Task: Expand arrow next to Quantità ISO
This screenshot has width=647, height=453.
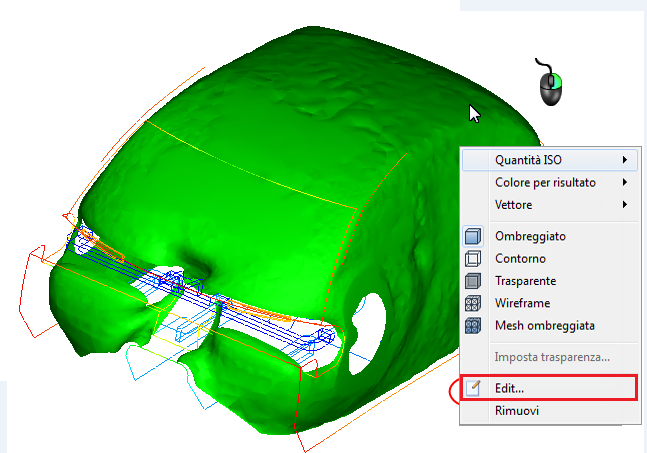Action: click(625, 160)
